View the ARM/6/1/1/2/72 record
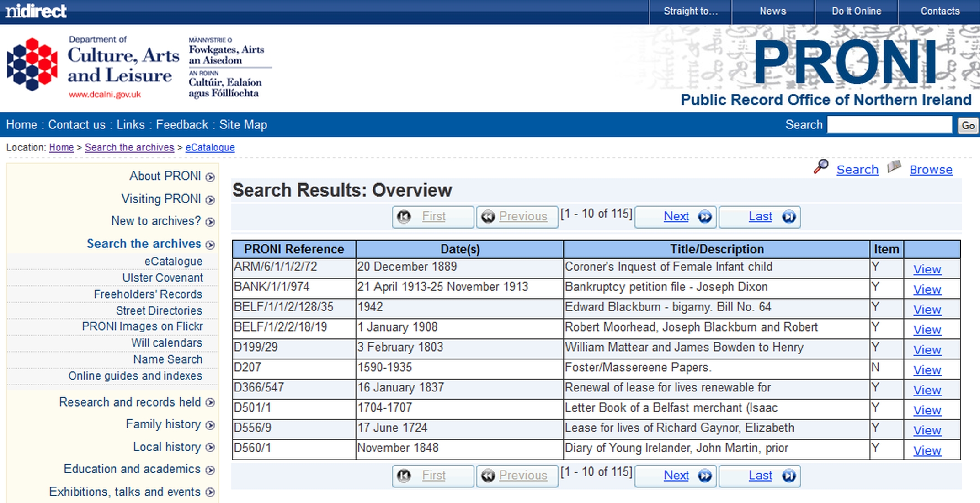The image size is (980, 503). coord(927,269)
